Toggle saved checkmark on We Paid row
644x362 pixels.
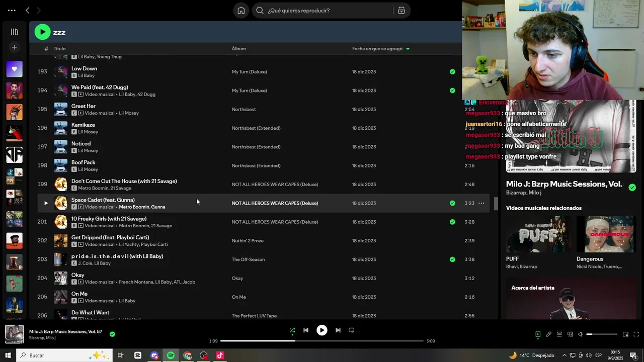[452, 90]
